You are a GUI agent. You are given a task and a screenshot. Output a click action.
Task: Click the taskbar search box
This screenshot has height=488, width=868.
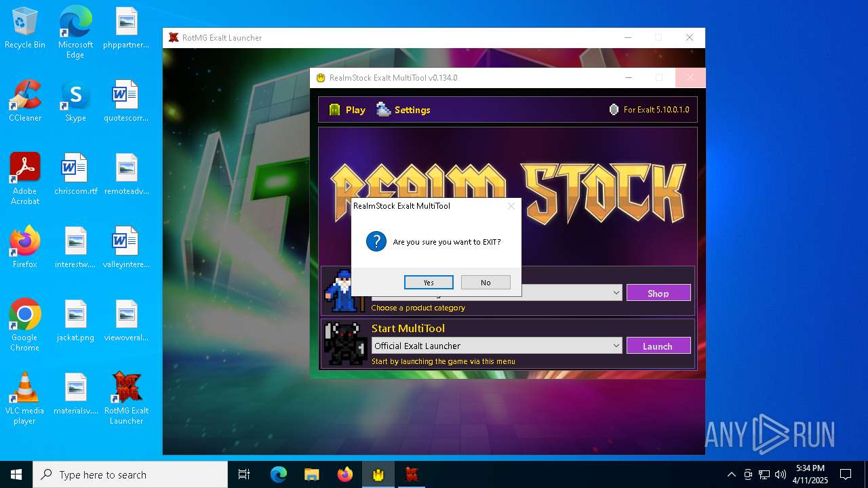pos(130,474)
